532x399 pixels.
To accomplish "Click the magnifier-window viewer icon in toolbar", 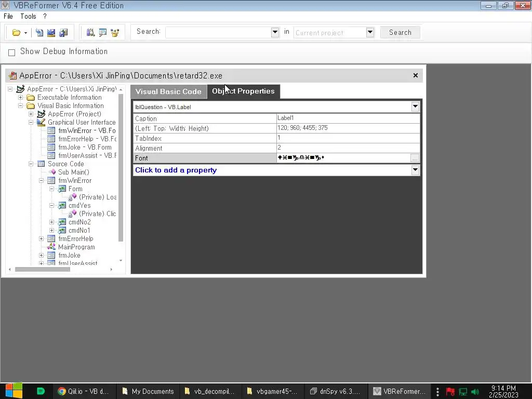I will pos(102,33).
